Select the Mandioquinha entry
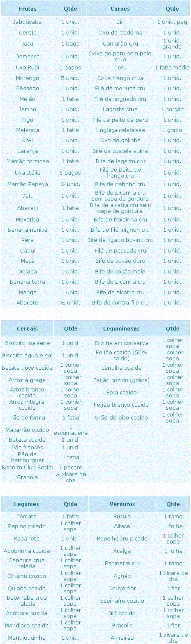The height and width of the screenshot is (644, 191). click(27, 638)
